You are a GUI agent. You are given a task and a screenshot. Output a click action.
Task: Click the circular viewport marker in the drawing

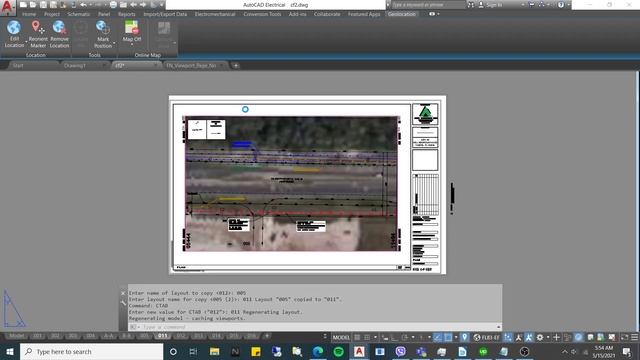tap(245, 109)
